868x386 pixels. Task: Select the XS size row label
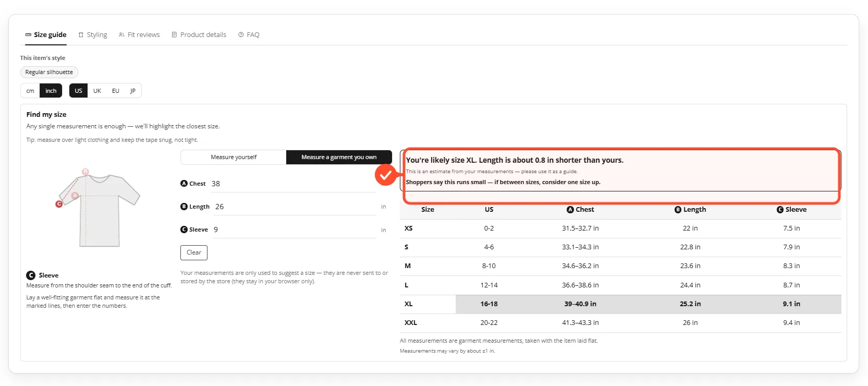pos(409,228)
